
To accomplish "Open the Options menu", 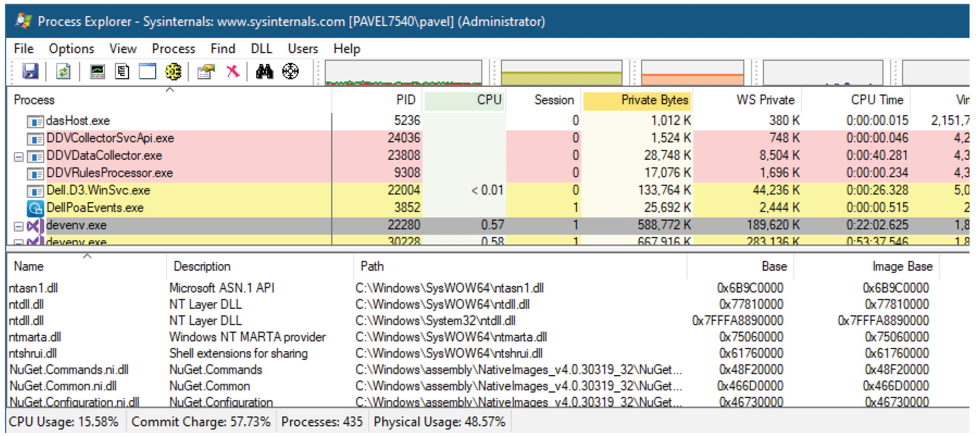I will [x=71, y=48].
